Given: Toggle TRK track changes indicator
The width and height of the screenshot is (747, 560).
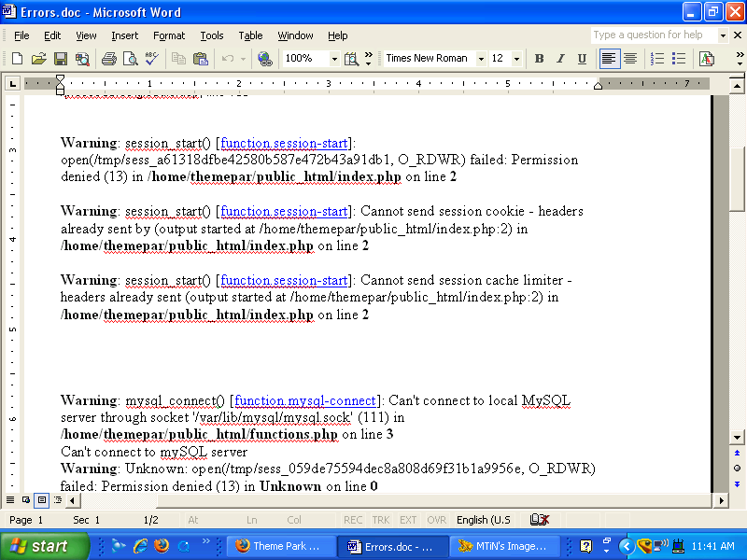Looking at the screenshot, I should click(x=381, y=520).
